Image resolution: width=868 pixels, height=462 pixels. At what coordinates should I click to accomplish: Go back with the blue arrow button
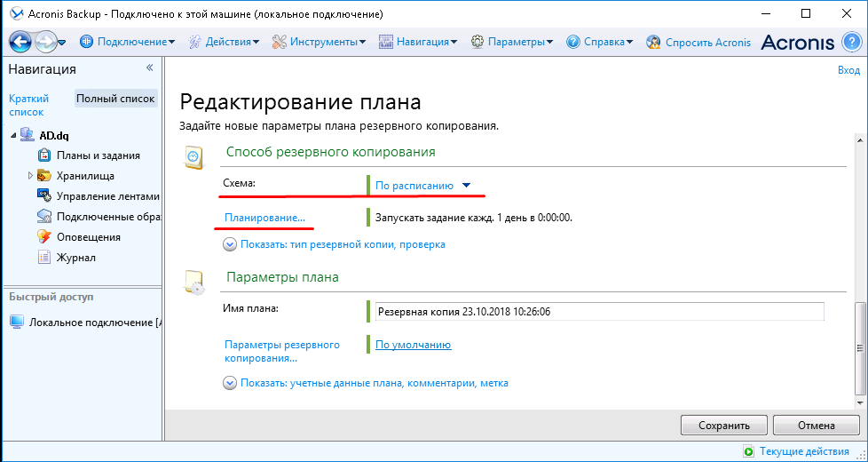point(20,42)
